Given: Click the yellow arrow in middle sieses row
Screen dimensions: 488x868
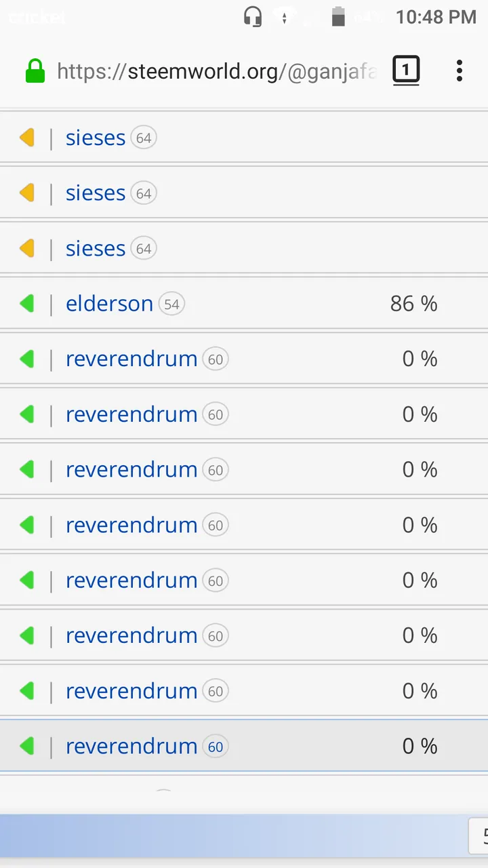Looking at the screenshot, I should point(27,194).
